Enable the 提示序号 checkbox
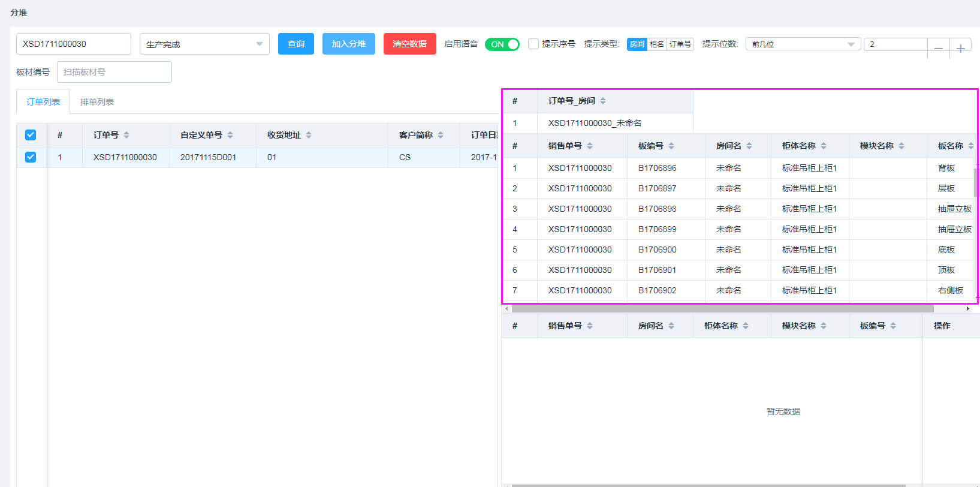The image size is (980, 487). (x=533, y=44)
